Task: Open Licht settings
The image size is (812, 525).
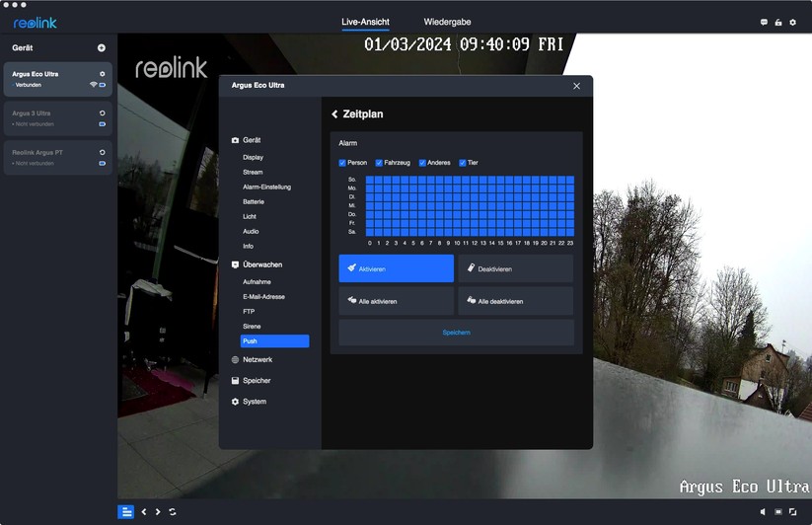Action: point(250,216)
